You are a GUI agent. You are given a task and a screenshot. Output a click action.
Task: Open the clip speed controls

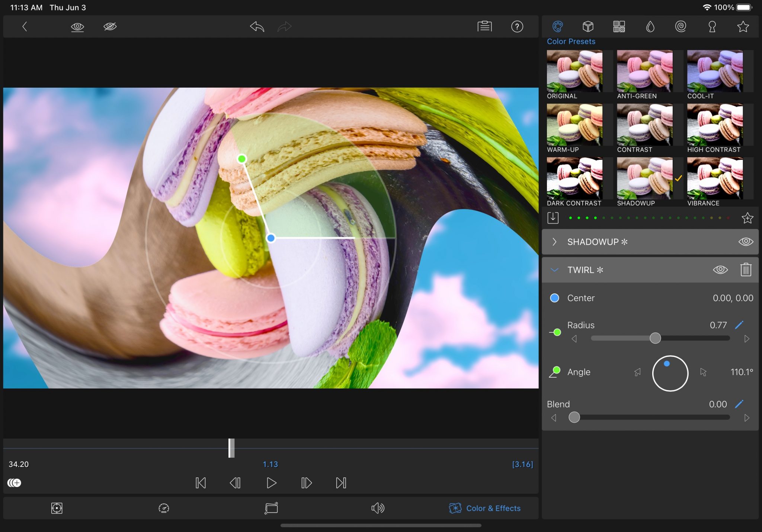tap(163, 508)
